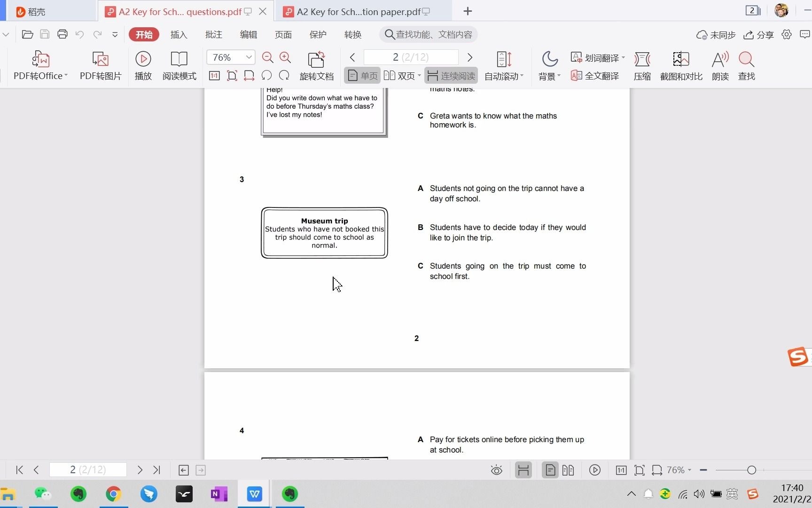Toggle 双页 double page view
812x508 pixels.
[x=399, y=76]
